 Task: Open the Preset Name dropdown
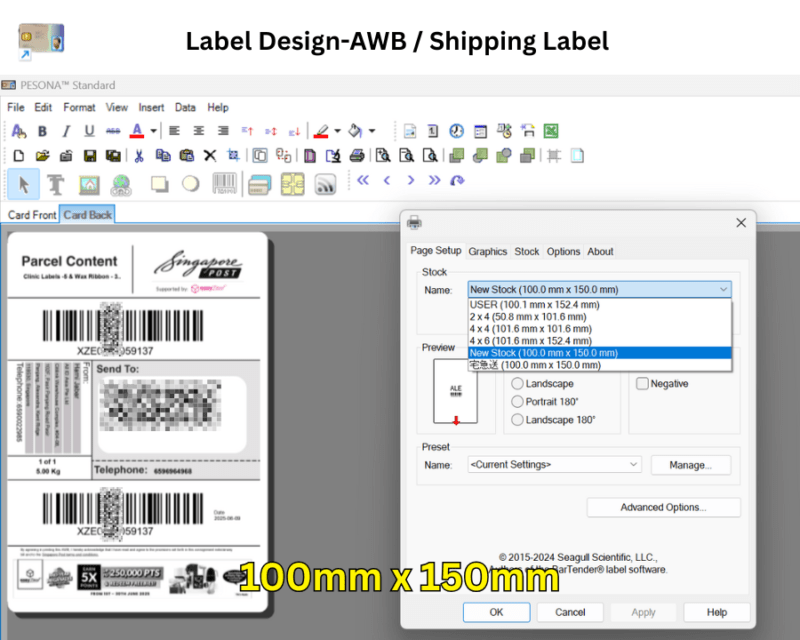click(633, 464)
